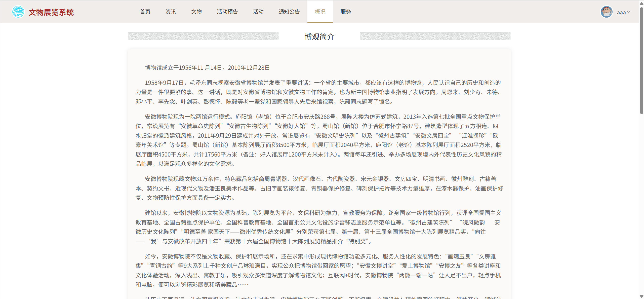Image resolution: width=644 pixels, height=299 pixels.
Task: Expand the aaa user dropdown chevron
Action: (629, 12)
